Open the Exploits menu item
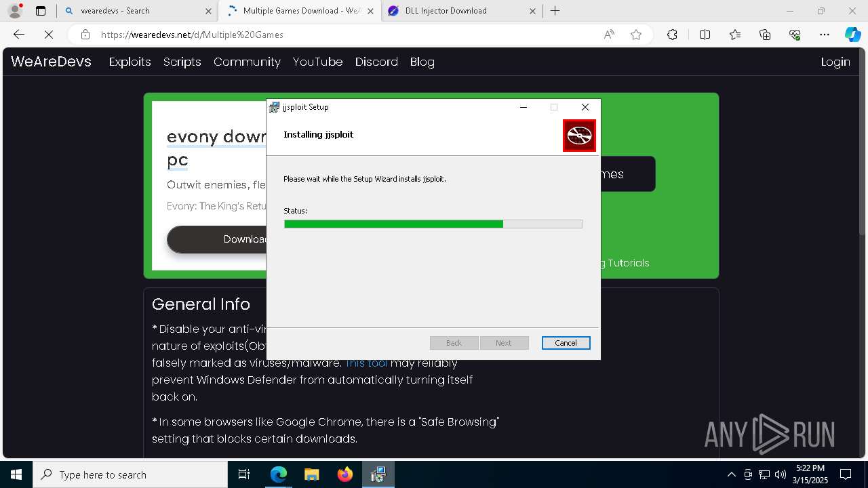The width and height of the screenshot is (868, 488). click(x=130, y=62)
